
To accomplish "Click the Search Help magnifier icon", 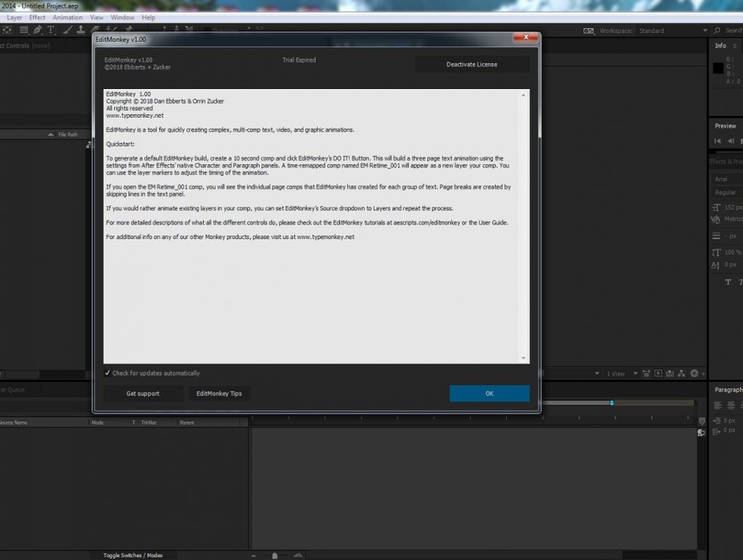I will coord(717,30).
